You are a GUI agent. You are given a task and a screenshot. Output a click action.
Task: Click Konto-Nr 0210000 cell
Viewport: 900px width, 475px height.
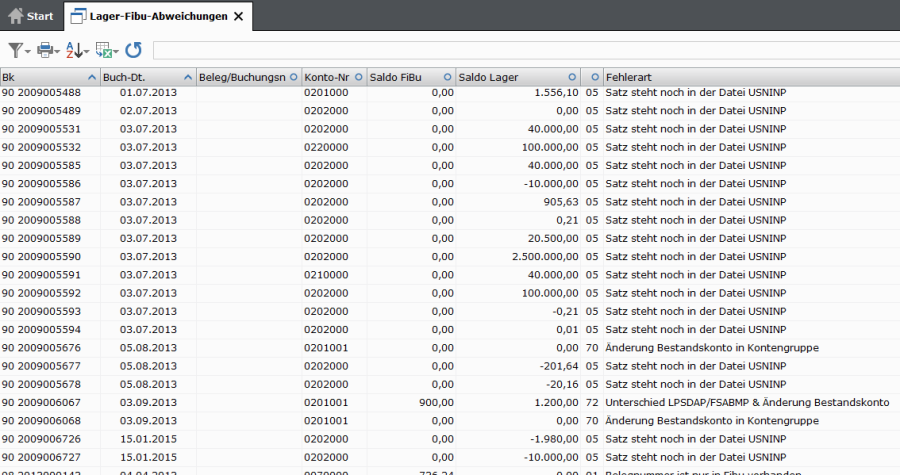(x=326, y=275)
